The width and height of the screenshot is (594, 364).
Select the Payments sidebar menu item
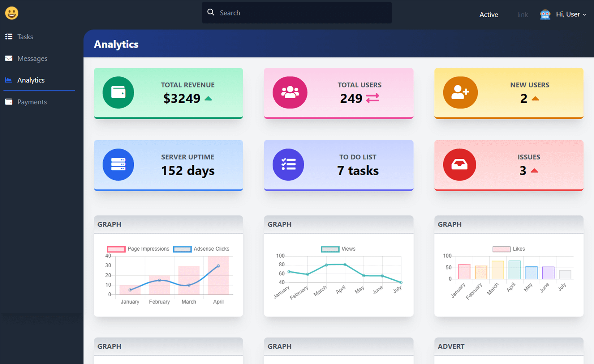pos(31,102)
